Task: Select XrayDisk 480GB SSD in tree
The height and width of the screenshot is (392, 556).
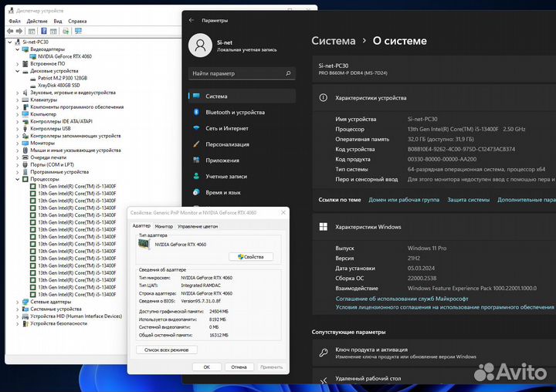Action: (59, 86)
